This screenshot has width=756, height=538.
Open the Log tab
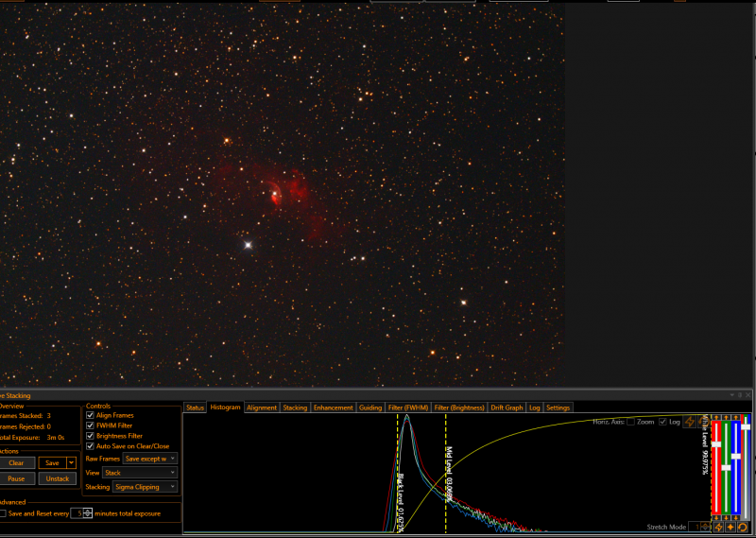(x=535, y=408)
